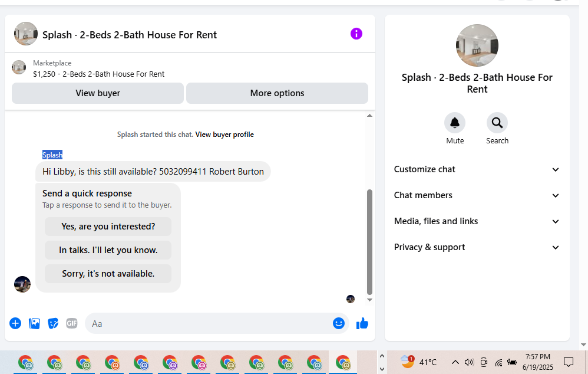Viewport: 588px width, 374px height.
Task: Open the listing thumbnail in the chat header
Action: [x=26, y=34]
